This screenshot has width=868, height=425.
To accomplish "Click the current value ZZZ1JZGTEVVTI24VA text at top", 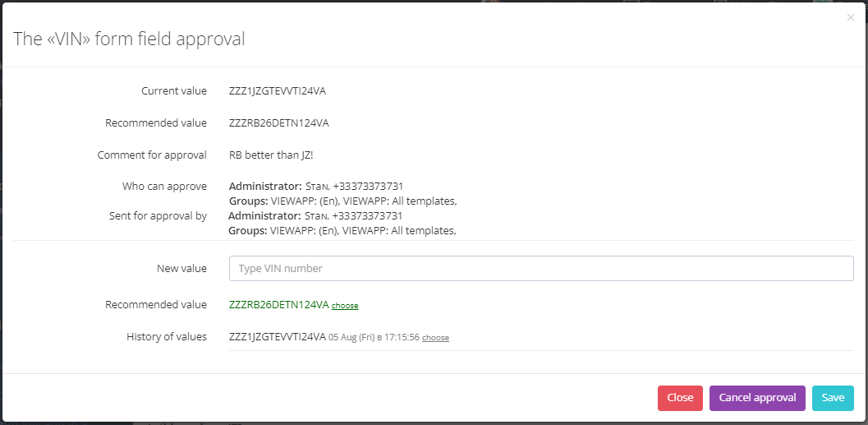I will [x=278, y=91].
